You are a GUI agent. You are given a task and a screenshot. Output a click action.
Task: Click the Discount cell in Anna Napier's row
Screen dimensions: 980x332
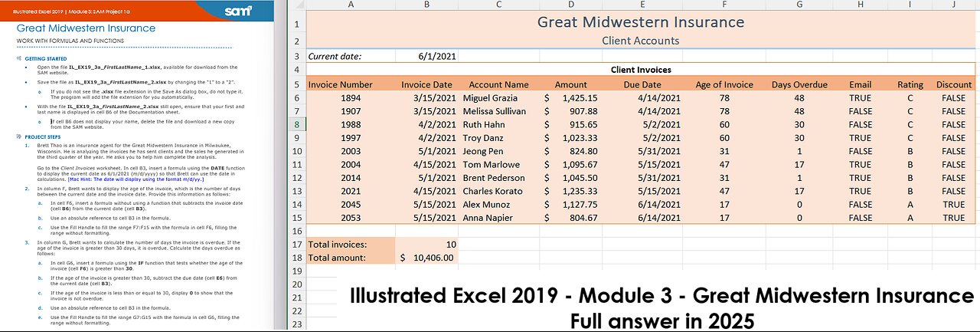(955, 218)
